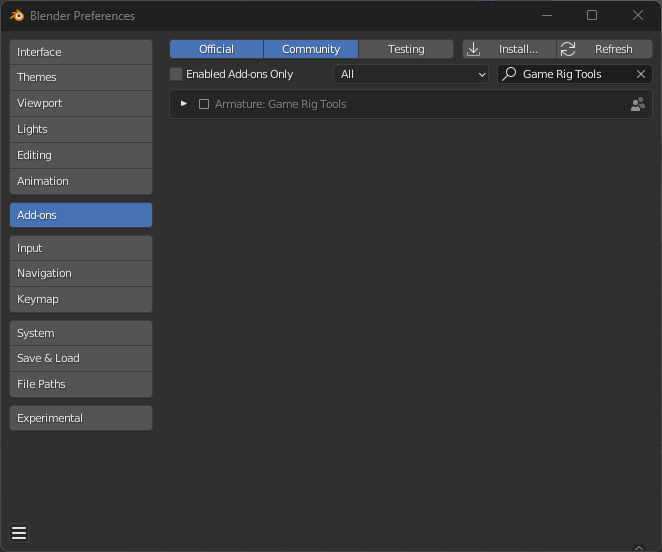Click the Blender logo in title bar
Viewport: 662px width, 552px height.
17,16
